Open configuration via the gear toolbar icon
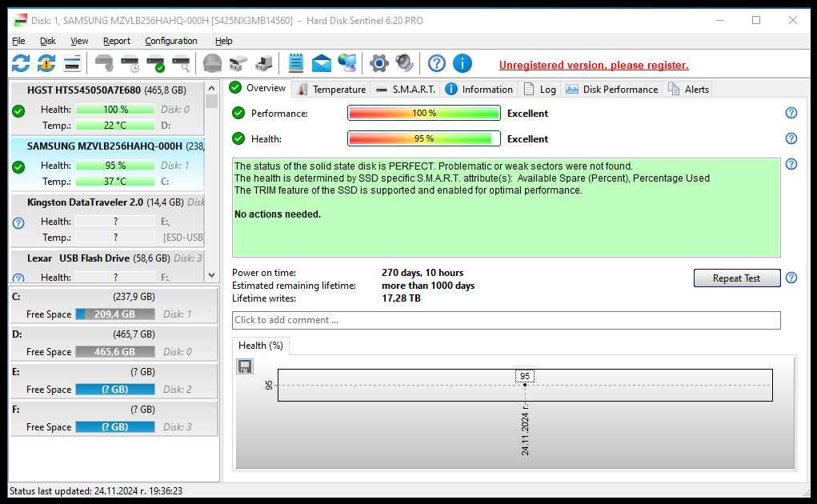The image size is (817, 504). click(378, 63)
